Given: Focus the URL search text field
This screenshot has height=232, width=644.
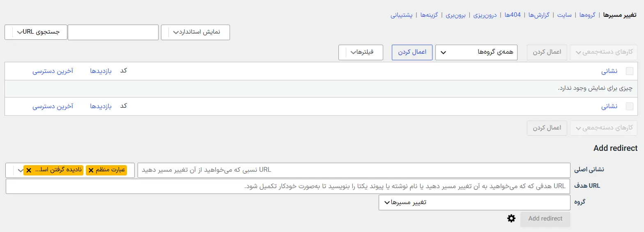Looking at the screenshot, I should click(x=113, y=32).
